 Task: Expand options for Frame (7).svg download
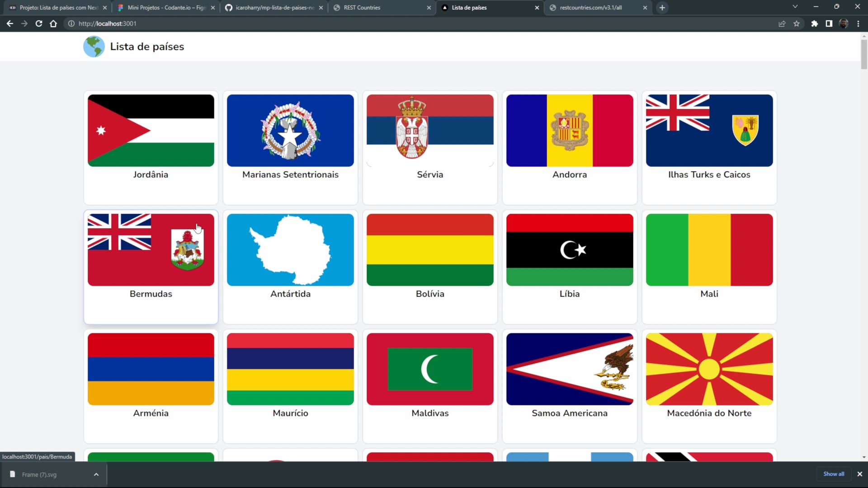pyautogui.click(x=96, y=474)
